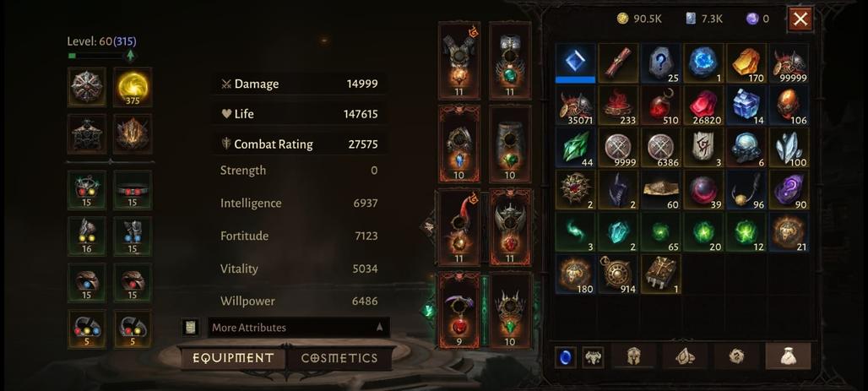The image size is (868, 391).
Task: Switch to the Cosmetics tab
Action: [339, 358]
